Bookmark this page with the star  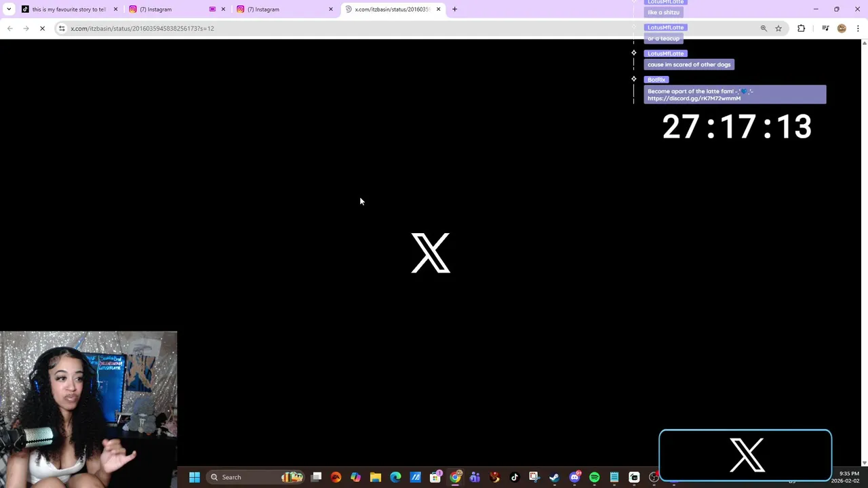click(x=778, y=28)
